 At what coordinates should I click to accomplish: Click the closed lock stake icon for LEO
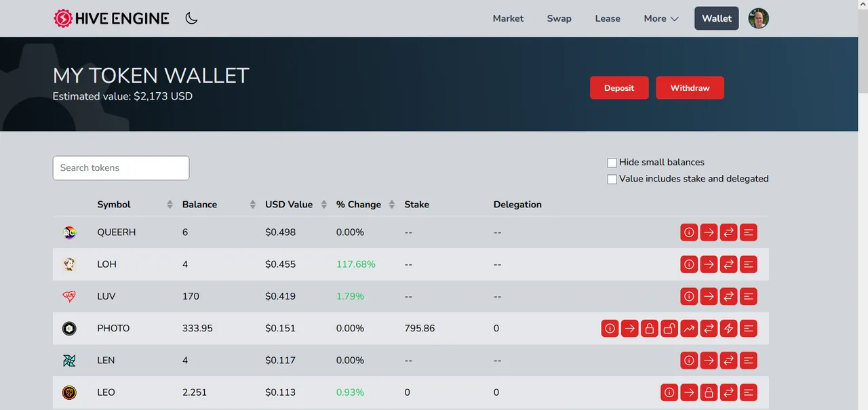(709, 392)
